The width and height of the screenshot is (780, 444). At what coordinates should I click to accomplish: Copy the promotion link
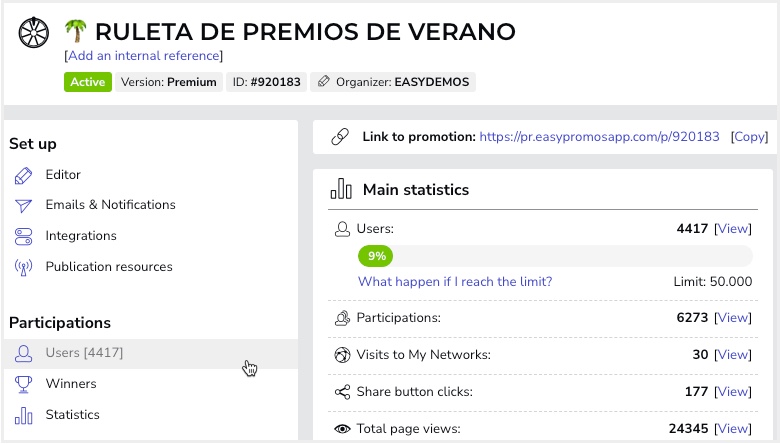pos(749,137)
